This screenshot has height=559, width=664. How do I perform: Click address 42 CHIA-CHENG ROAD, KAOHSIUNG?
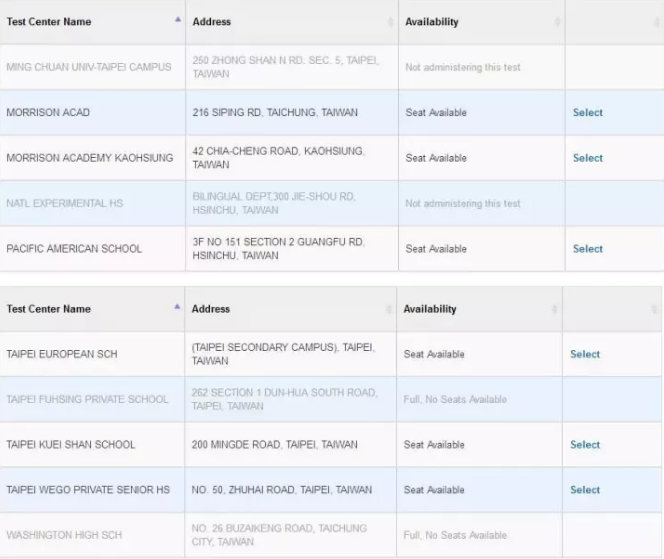tap(278, 158)
